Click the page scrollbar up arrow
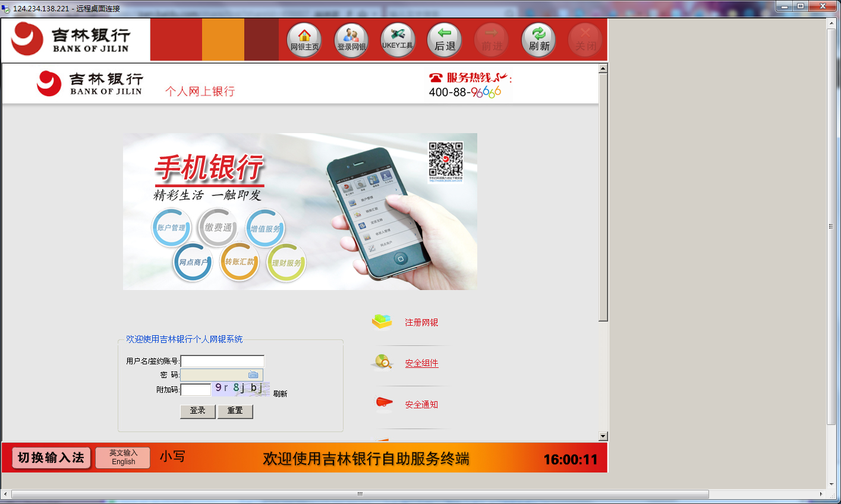The width and height of the screenshot is (841, 504). 603,68
